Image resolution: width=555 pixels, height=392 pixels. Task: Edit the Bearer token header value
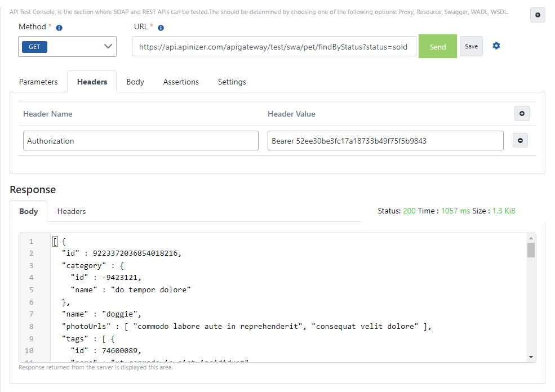(385, 140)
